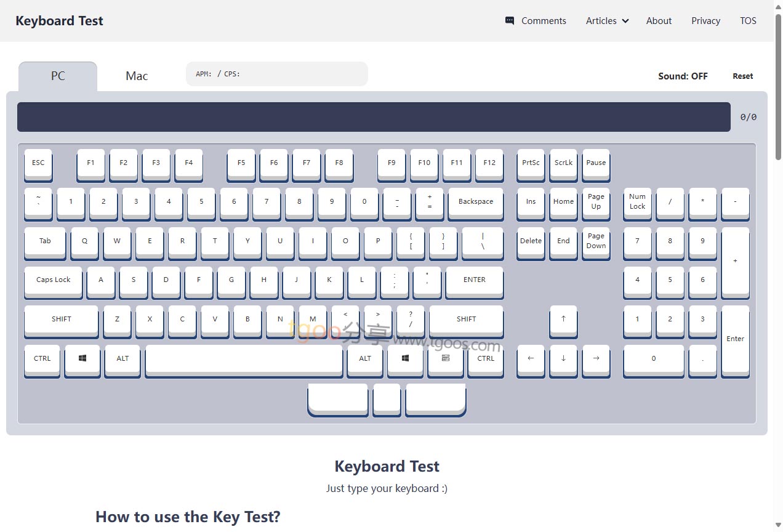Viewport: 783px width, 532px height.
Task: Switch to the Mac keyboard tab
Action: 137,76
